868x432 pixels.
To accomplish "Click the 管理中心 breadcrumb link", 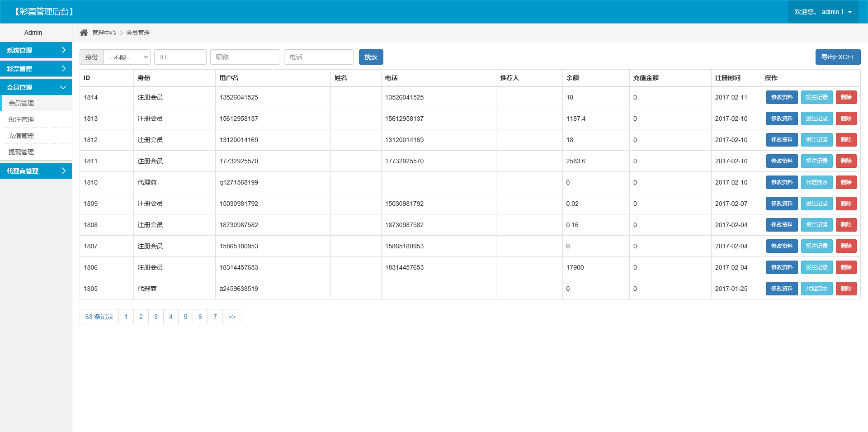I will [x=104, y=33].
